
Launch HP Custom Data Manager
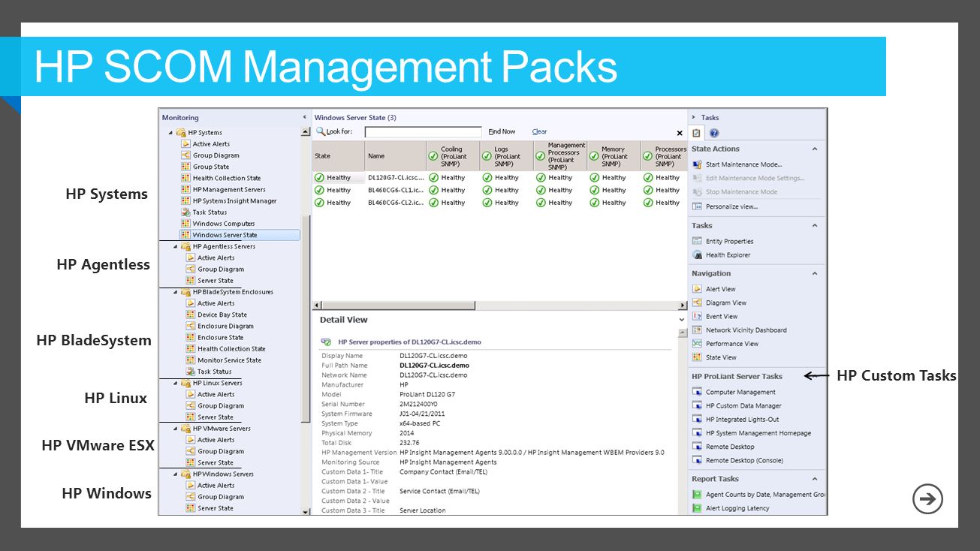[x=743, y=405]
